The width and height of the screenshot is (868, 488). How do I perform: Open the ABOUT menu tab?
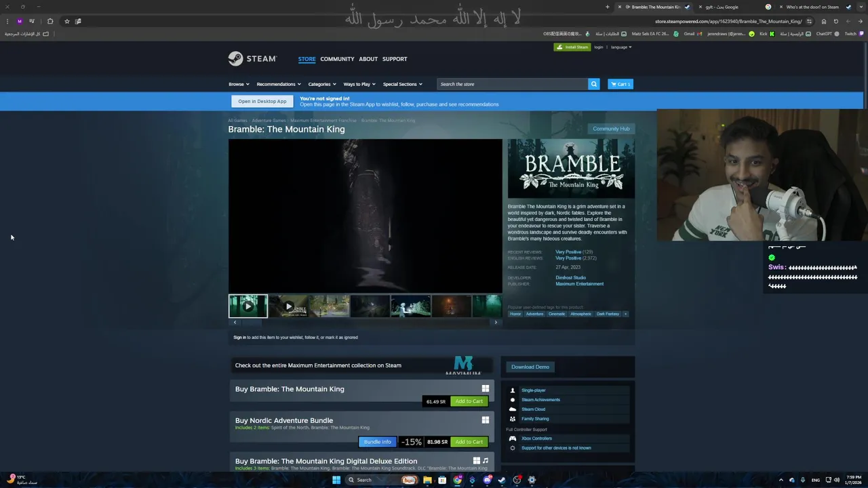tap(368, 59)
